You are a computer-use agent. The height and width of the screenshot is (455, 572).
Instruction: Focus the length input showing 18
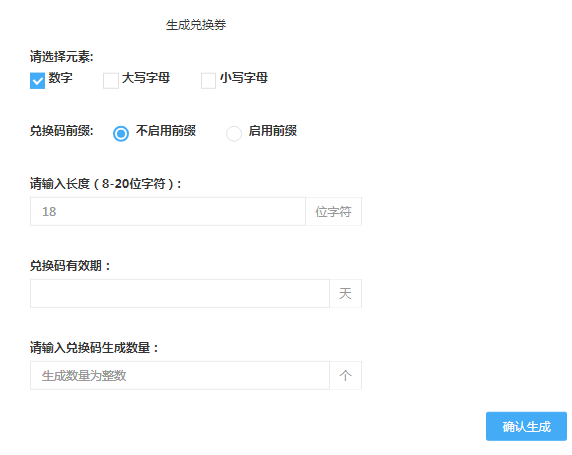(x=168, y=212)
